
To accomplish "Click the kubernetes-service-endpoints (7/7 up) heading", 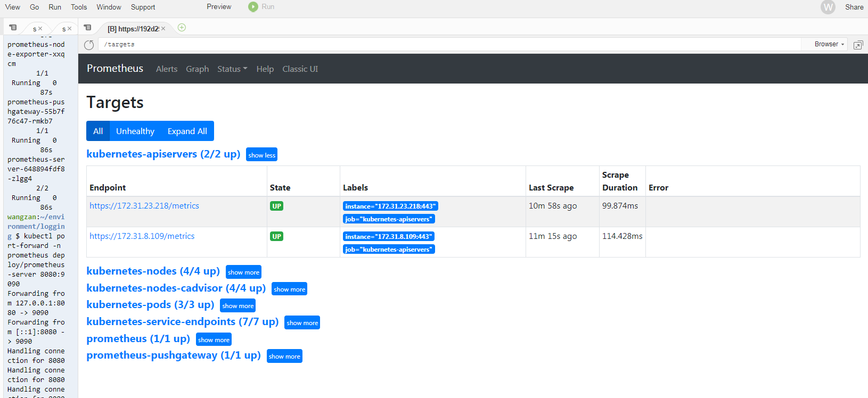I will (x=183, y=322).
